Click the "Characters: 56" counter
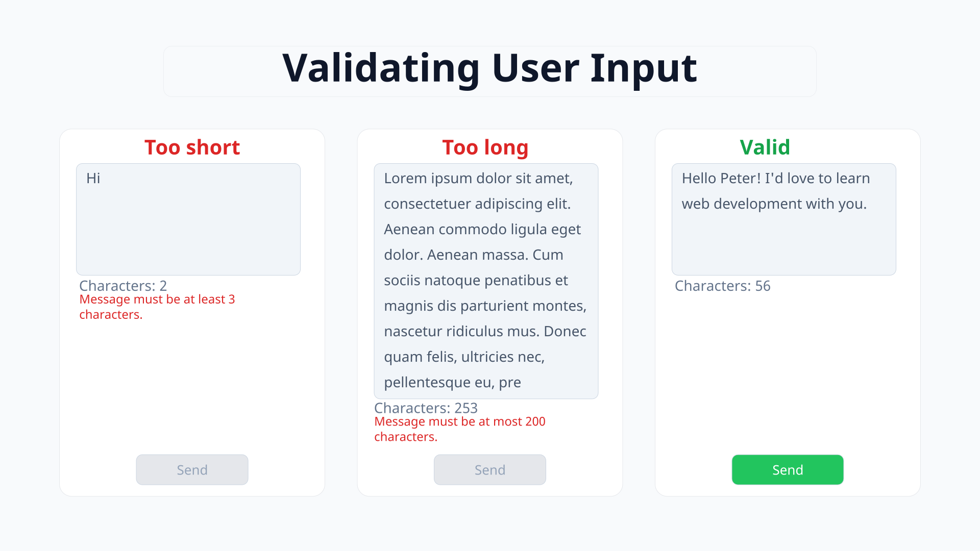The height and width of the screenshot is (551, 980). click(x=722, y=286)
